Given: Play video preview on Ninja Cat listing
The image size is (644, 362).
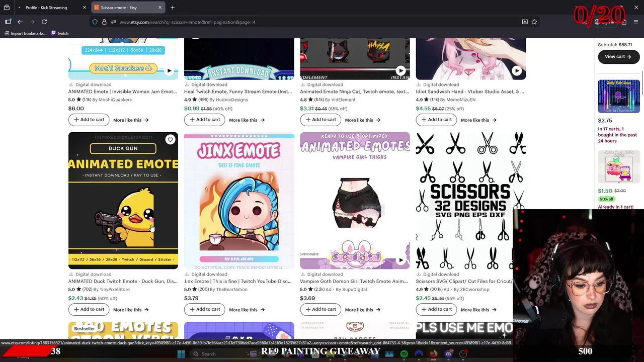Looking at the screenshot, I should click(400, 71).
